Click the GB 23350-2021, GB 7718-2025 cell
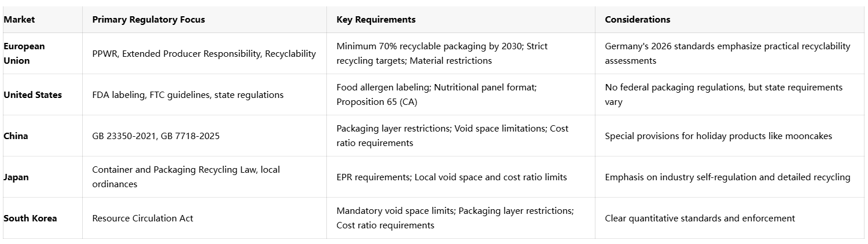This screenshot has height=244, width=868. tap(156, 136)
